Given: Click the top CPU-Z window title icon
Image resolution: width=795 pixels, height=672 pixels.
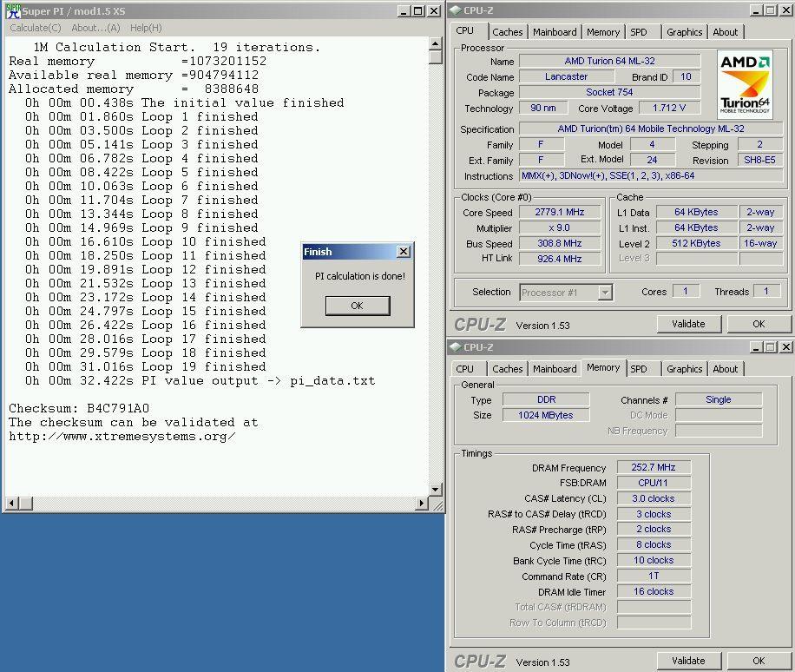Looking at the screenshot, I should pyautogui.click(x=456, y=10).
